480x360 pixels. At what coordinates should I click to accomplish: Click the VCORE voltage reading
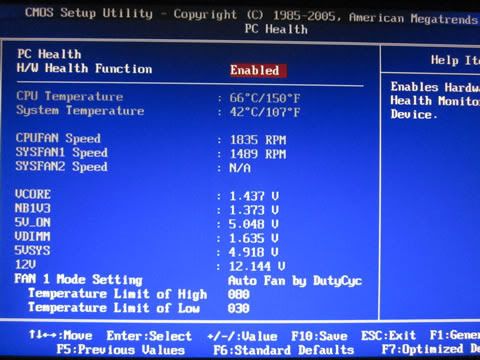[254, 196]
